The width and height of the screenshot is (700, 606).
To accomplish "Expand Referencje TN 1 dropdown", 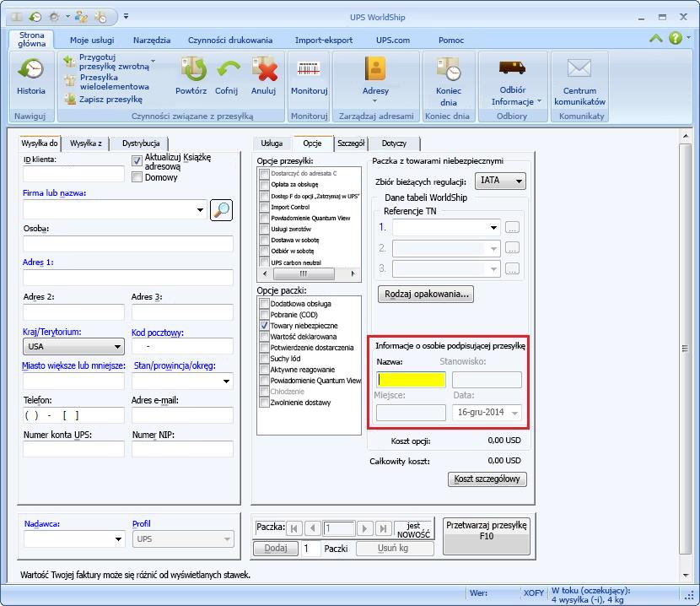I will point(493,228).
